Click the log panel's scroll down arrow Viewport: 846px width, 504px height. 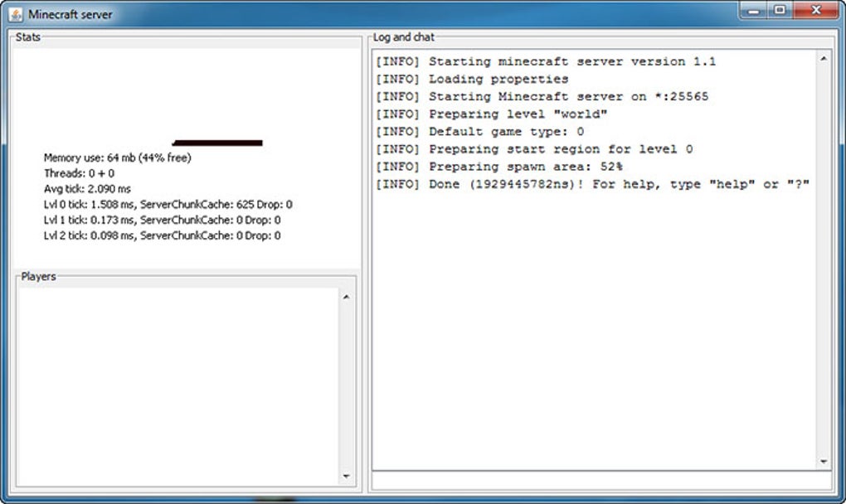(824, 462)
